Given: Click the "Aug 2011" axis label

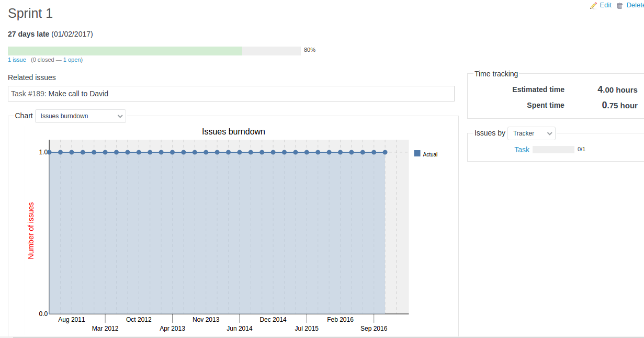Looking at the screenshot, I should 72,320.
